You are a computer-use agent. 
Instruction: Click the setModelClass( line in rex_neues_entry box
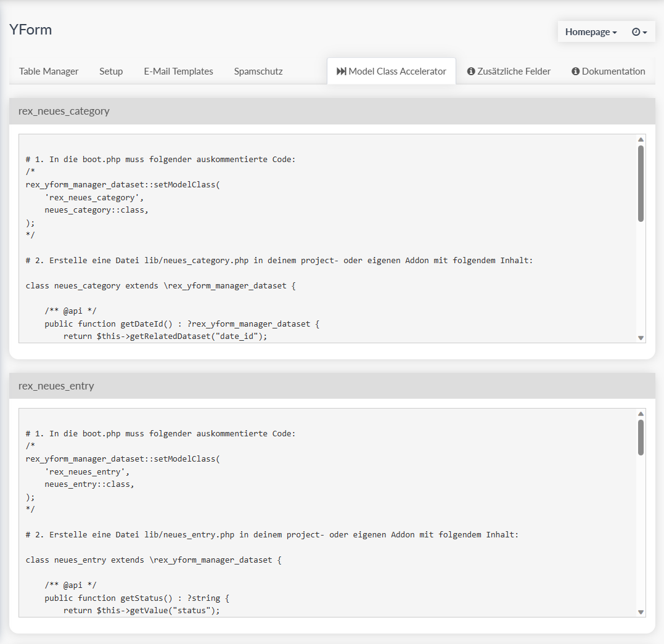tap(123, 459)
